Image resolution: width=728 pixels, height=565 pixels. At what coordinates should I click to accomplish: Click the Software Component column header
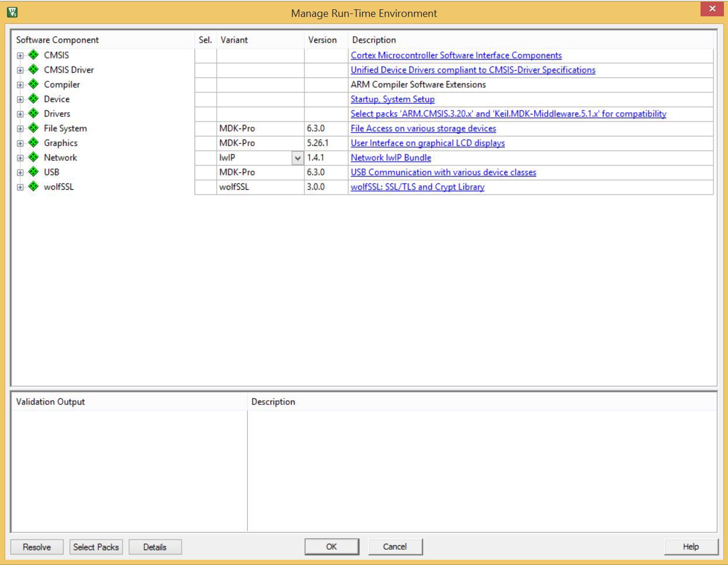103,40
